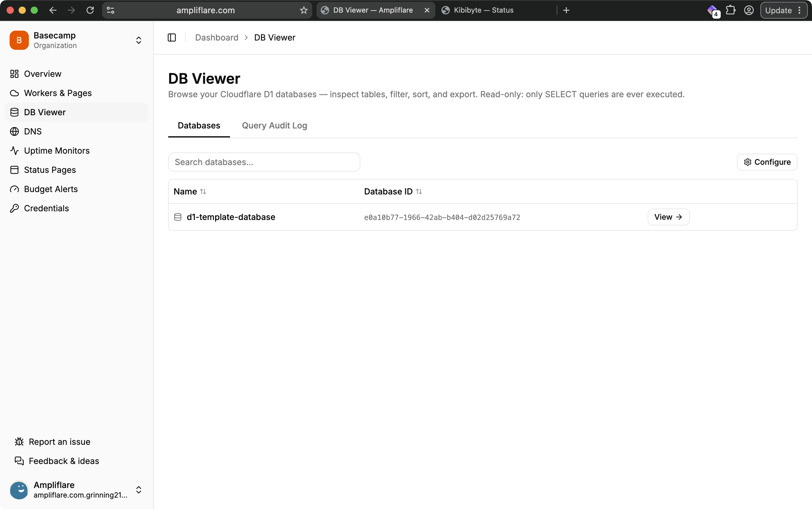Go back in browser history
Image resolution: width=812 pixels, height=509 pixels.
(x=53, y=10)
